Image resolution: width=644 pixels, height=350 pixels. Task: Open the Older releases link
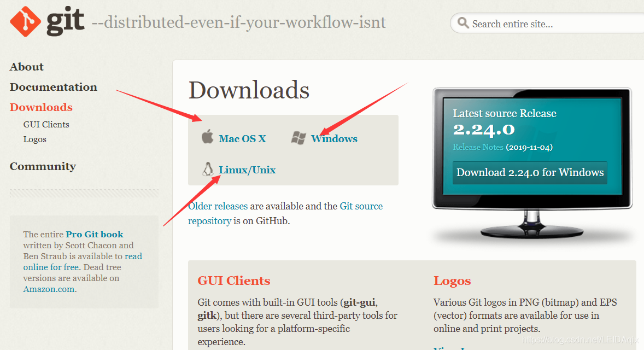pos(218,206)
